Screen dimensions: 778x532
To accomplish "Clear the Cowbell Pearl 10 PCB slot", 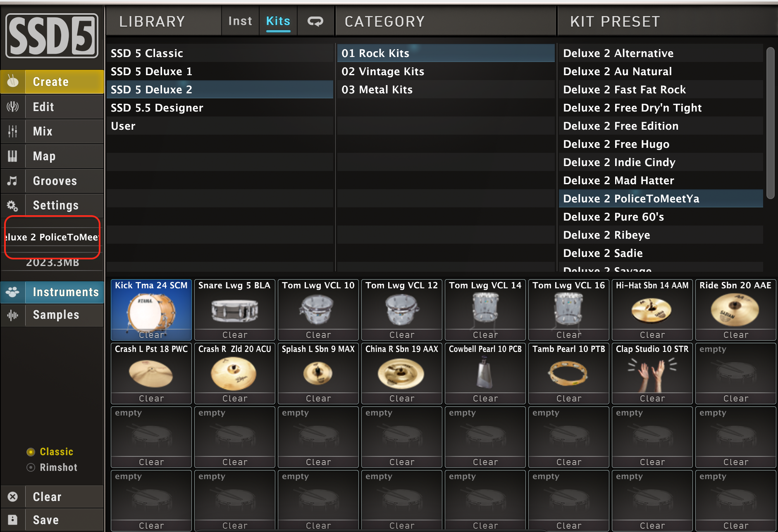I will tap(485, 398).
